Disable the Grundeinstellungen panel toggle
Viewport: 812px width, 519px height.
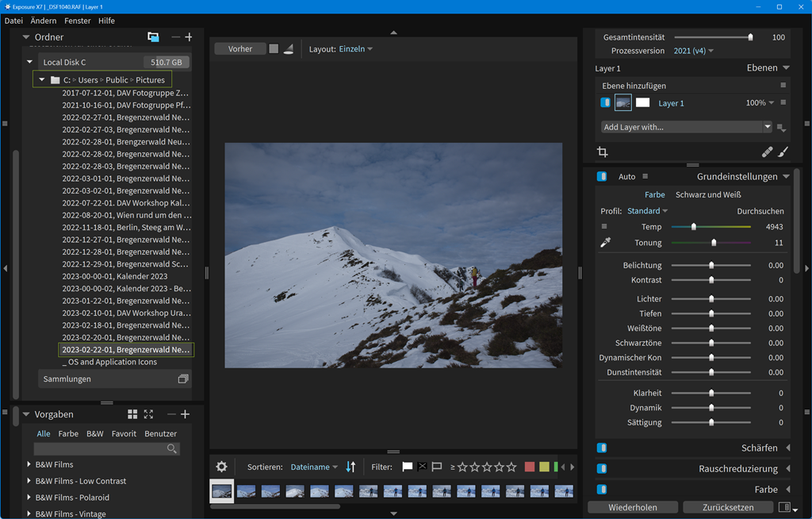pyautogui.click(x=602, y=177)
